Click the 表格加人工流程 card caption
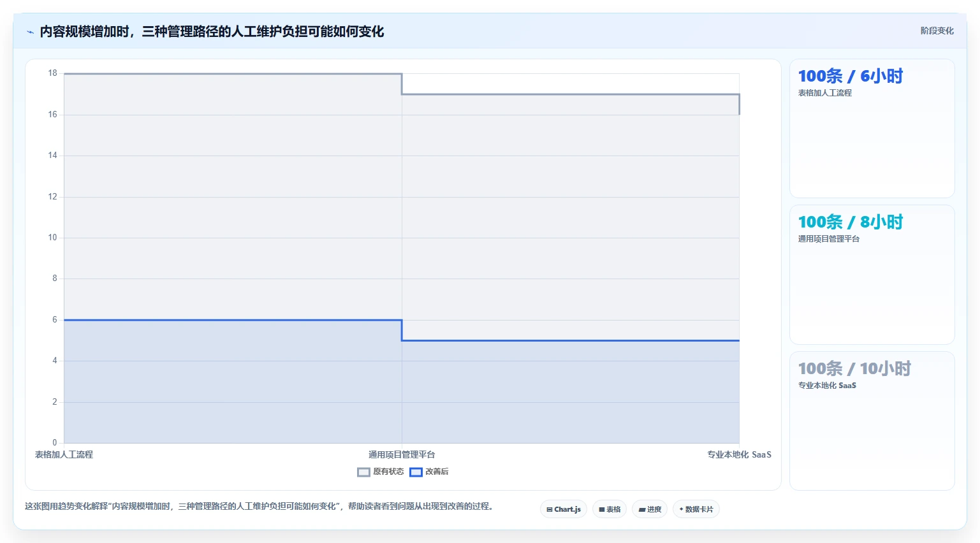Viewport: 980px width, 543px height. tap(825, 93)
